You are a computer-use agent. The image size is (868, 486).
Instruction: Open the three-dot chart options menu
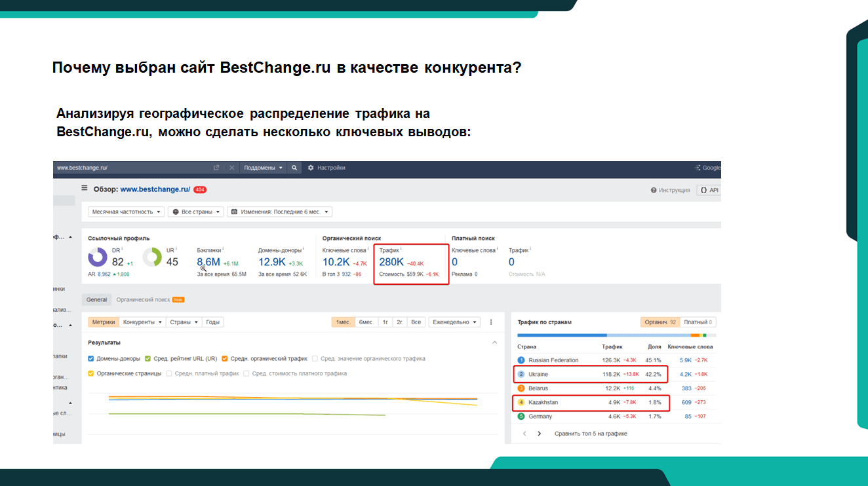pos(491,322)
